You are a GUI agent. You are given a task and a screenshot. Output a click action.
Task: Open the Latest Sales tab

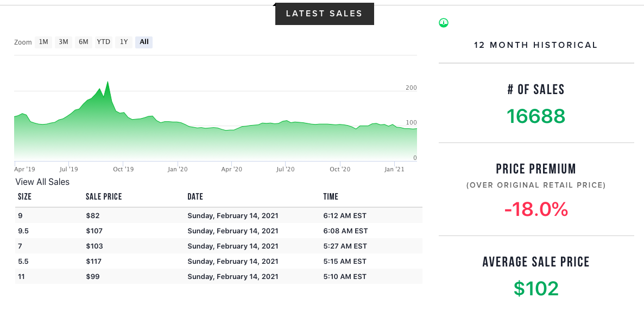tap(324, 14)
